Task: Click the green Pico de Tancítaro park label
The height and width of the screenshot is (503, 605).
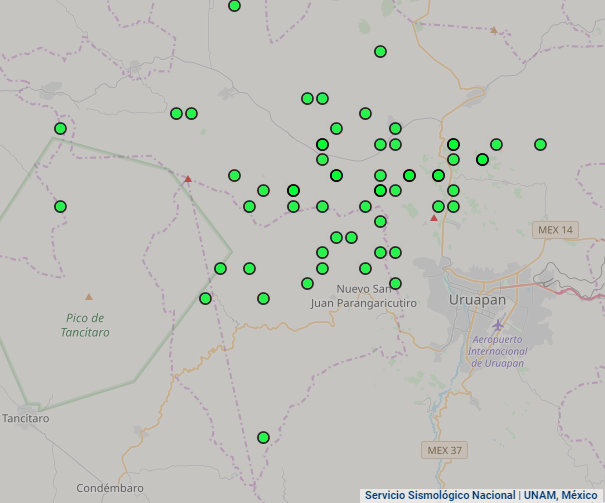Action: [83, 325]
